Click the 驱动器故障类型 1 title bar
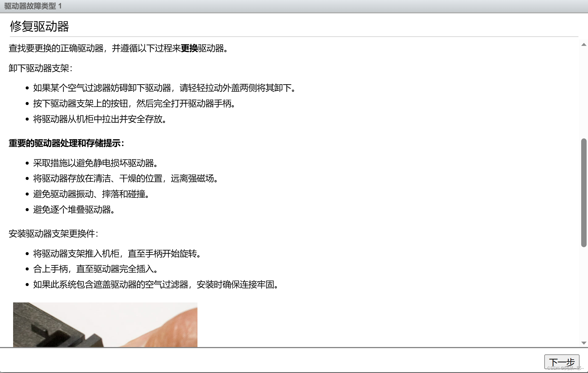Image resolution: width=588 pixels, height=373 pixels. (33, 6)
